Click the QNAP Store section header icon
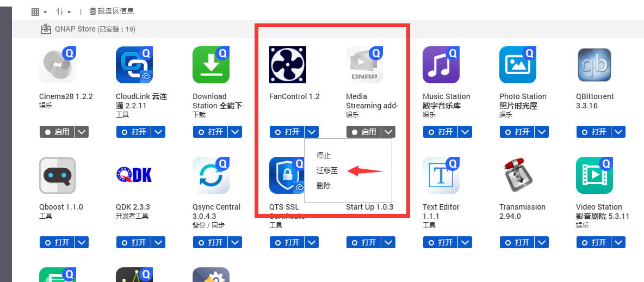Image resolution: width=644 pixels, height=282 pixels. tap(46, 29)
